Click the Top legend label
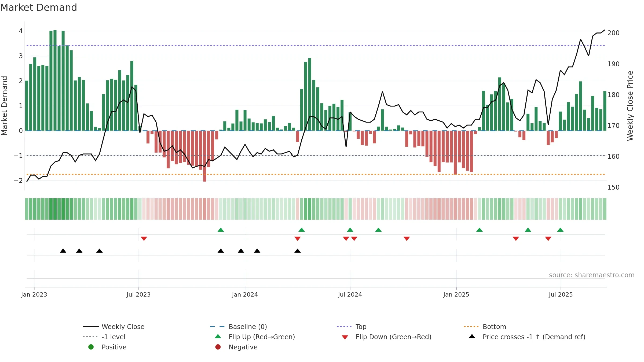644x362 pixels. point(361,327)
